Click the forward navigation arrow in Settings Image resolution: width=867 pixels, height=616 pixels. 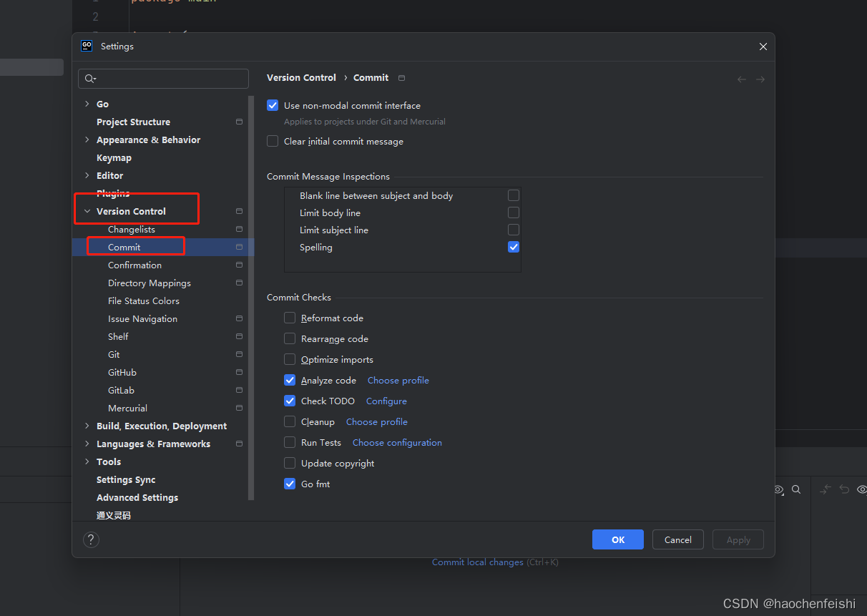[x=760, y=79]
